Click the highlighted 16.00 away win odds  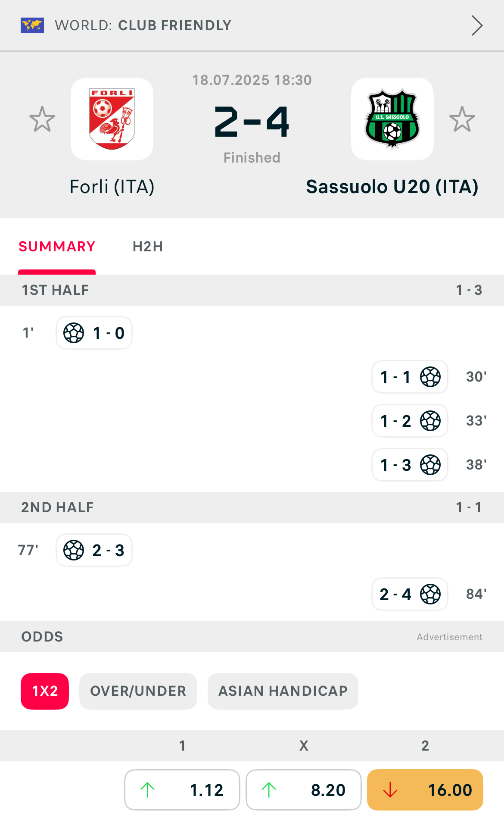pyautogui.click(x=425, y=790)
